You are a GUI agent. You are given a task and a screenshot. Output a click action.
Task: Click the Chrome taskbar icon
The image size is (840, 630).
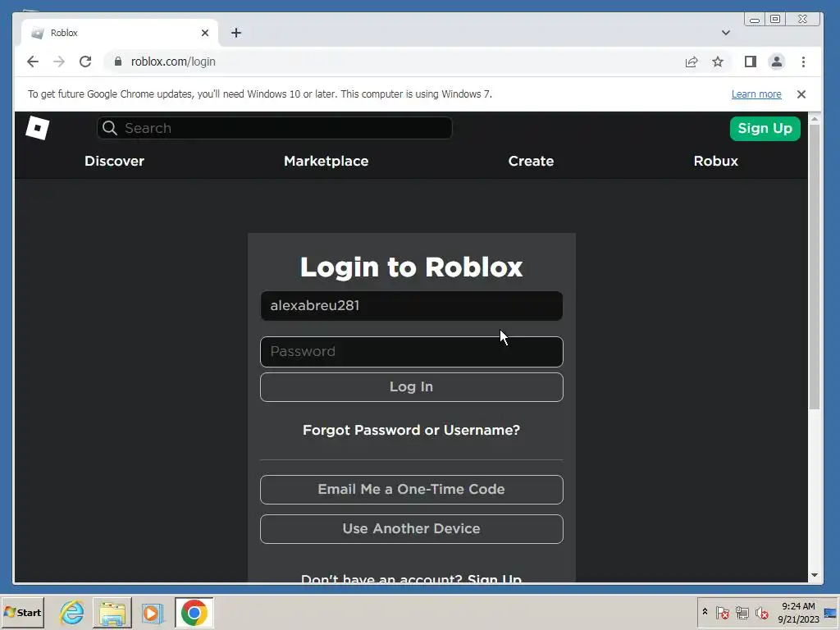(194, 612)
